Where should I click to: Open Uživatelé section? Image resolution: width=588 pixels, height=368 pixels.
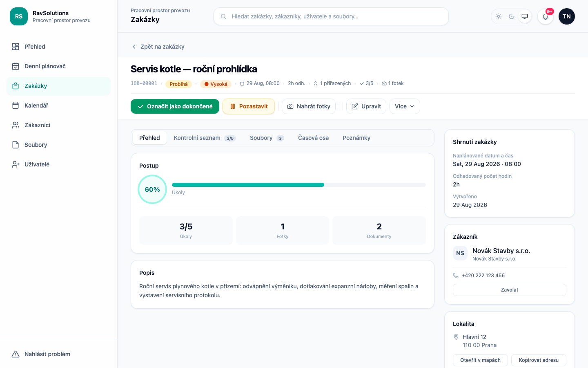point(59,164)
